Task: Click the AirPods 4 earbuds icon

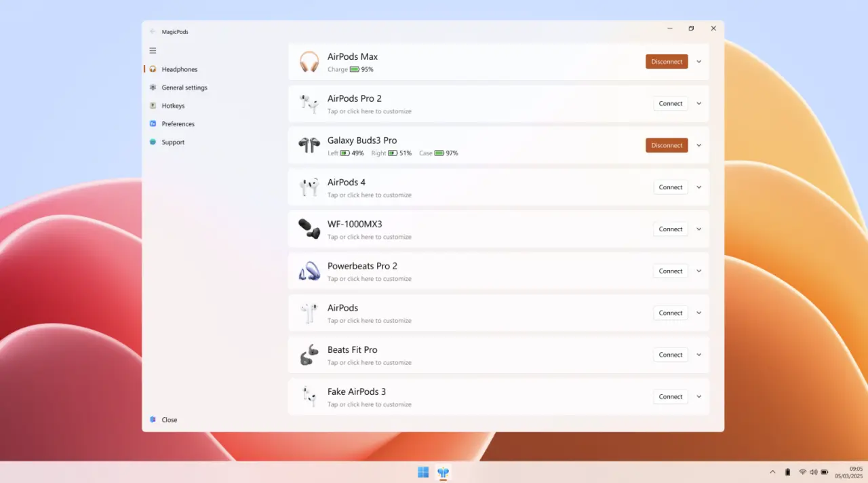Action: click(x=309, y=187)
